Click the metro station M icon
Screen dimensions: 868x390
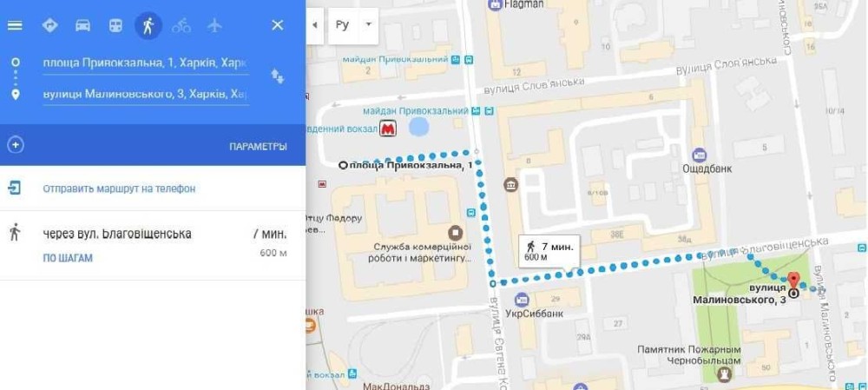pos(388,129)
